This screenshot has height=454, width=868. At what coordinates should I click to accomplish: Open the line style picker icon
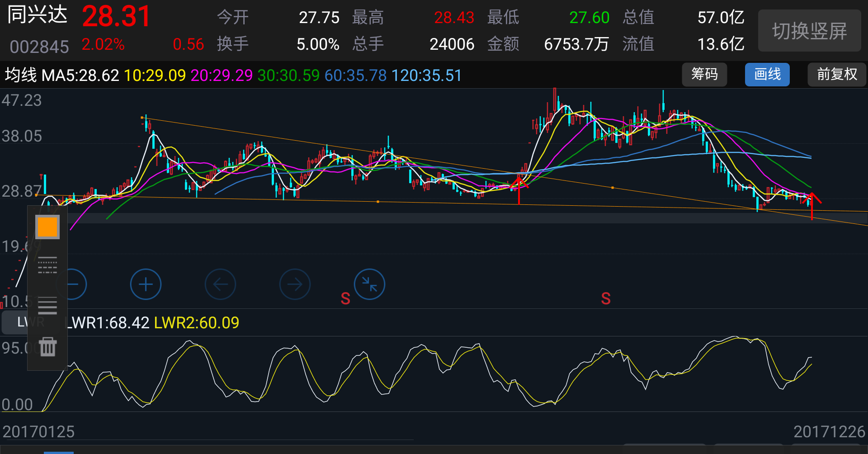[47, 265]
